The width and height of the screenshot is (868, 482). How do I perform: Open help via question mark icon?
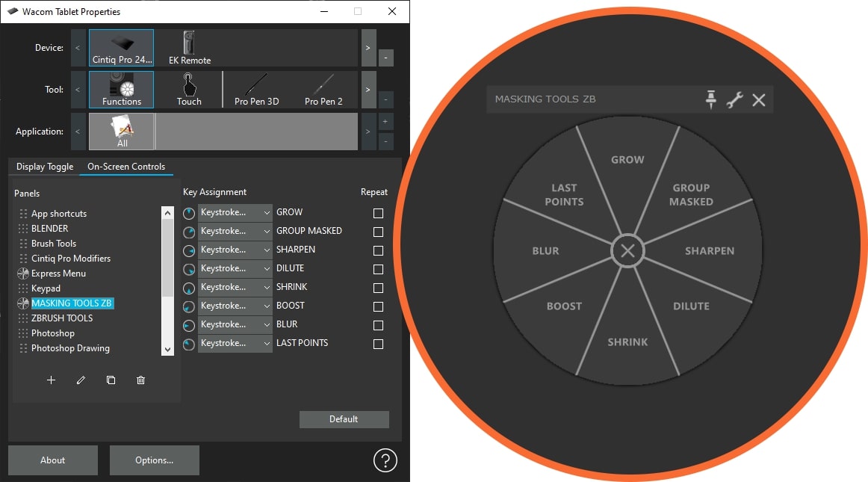385,460
